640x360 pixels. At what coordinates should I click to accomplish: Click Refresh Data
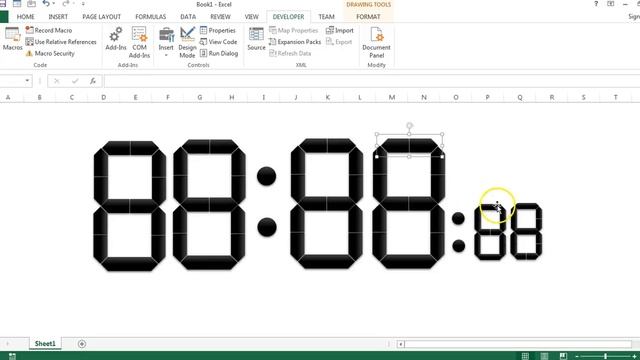pos(290,53)
